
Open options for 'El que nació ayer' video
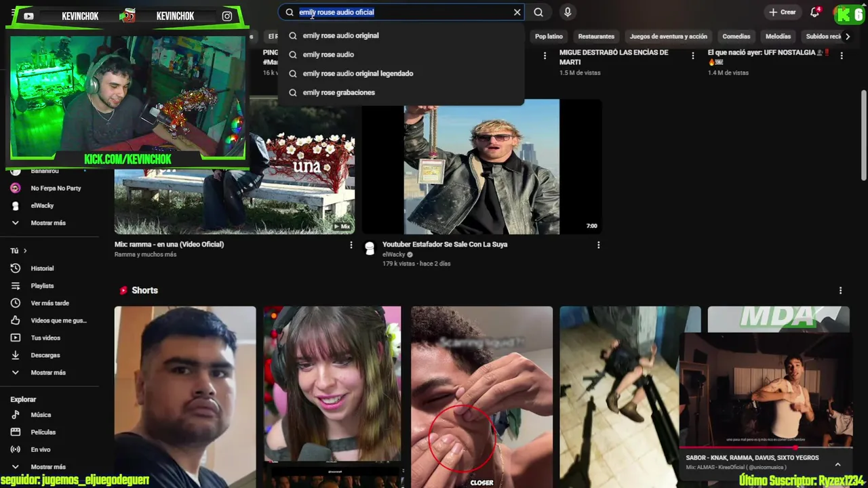point(842,56)
